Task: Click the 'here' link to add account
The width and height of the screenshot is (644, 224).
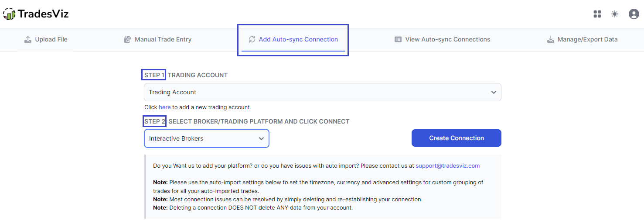Action: tap(165, 107)
